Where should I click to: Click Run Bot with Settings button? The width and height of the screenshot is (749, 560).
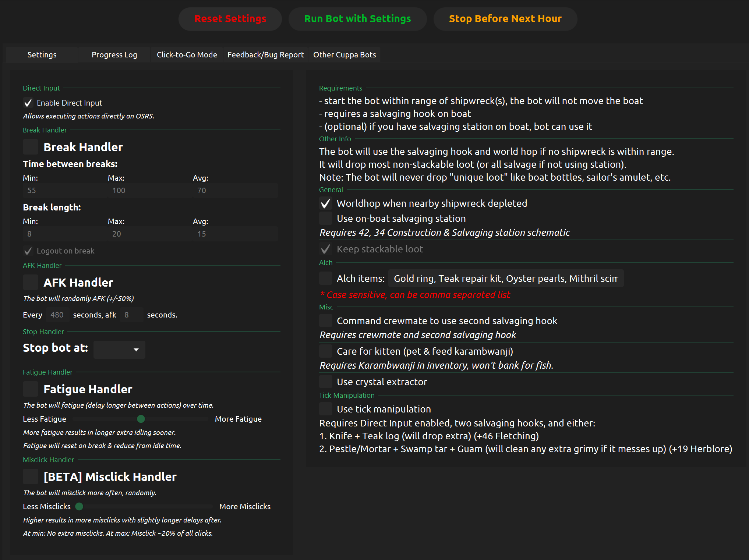click(x=357, y=19)
